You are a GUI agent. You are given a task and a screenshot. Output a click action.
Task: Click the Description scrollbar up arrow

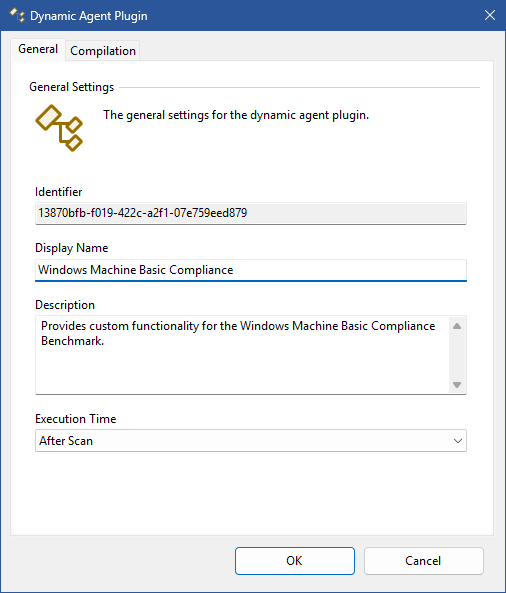pyautogui.click(x=457, y=326)
